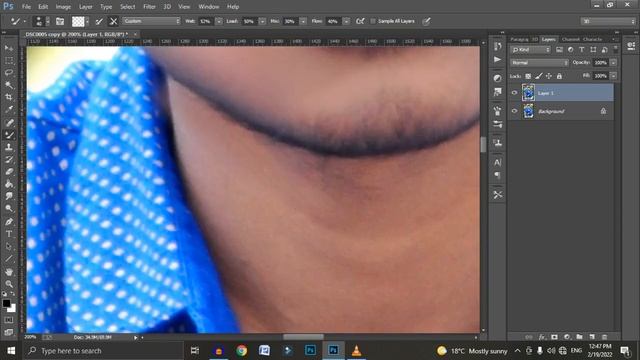This screenshot has height=360, width=640.
Task: Delete layer using the trash icon
Action: (x=604, y=337)
